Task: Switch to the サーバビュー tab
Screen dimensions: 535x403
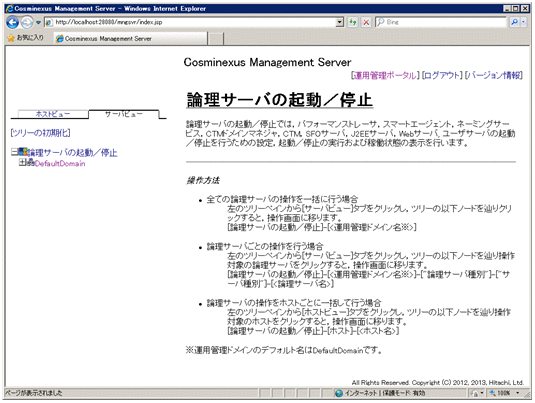Action: click(x=124, y=114)
